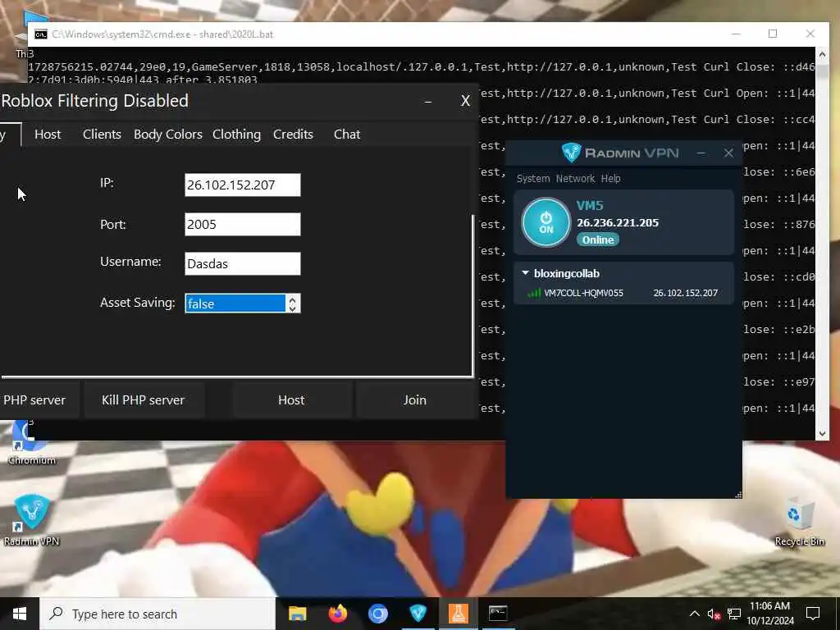The height and width of the screenshot is (630, 840).
Task: Open the Chromium desktop shortcut
Action: [31, 442]
